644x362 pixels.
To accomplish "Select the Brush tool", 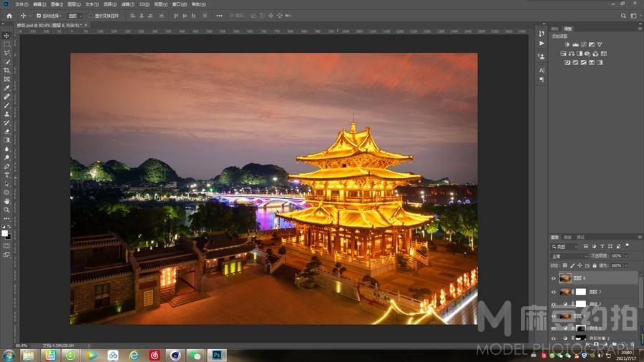I will click(x=6, y=105).
